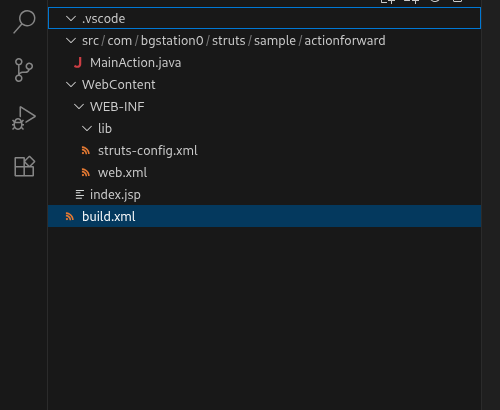Open the Source Control view
The height and width of the screenshot is (410, 500).
pos(23,70)
